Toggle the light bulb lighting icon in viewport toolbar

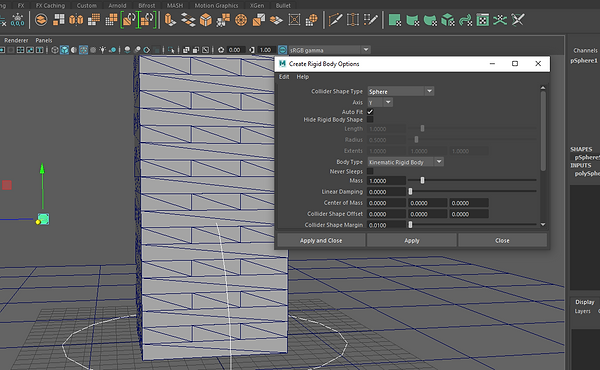click(103, 50)
